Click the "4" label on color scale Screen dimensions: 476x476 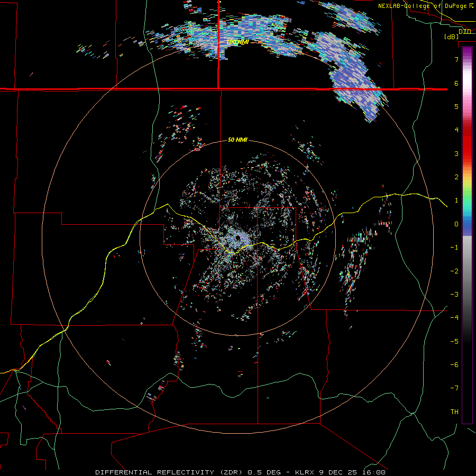pos(456,130)
